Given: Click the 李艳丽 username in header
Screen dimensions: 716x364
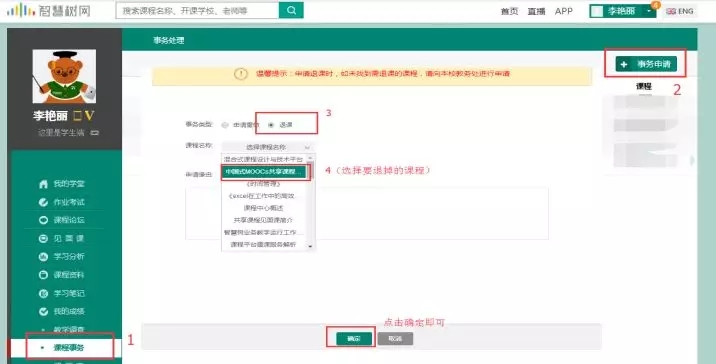Looking at the screenshot, I should coord(621,11).
